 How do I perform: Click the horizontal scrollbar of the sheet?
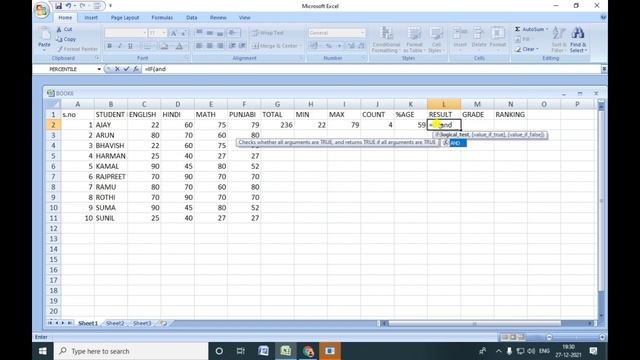point(474,323)
